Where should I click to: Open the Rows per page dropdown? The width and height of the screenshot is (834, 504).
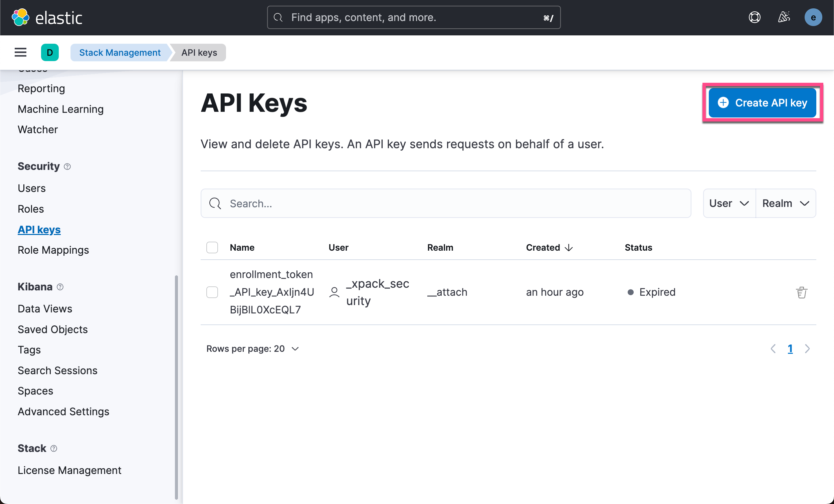(252, 349)
